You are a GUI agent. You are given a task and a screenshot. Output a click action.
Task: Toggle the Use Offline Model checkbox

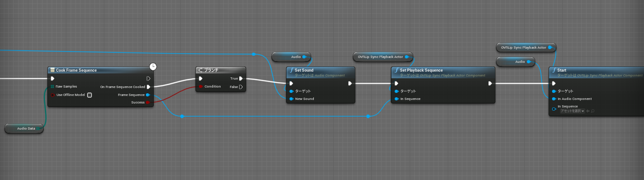(x=89, y=95)
